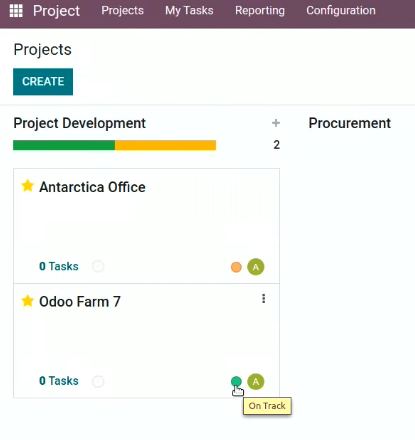The image size is (415, 440).
Task: Toggle favorite star on Odoo Farm 7
Action: click(27, 301)
